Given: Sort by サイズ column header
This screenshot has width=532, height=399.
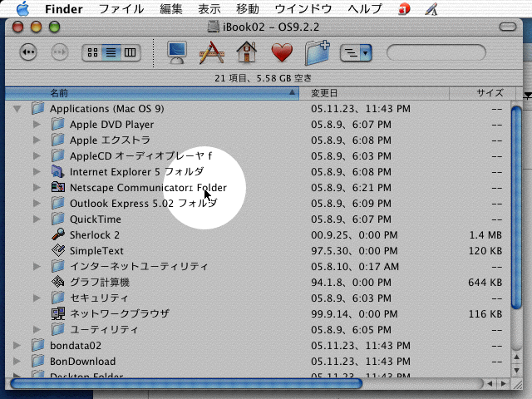Looking at the screenshot, I should (482, 93).
